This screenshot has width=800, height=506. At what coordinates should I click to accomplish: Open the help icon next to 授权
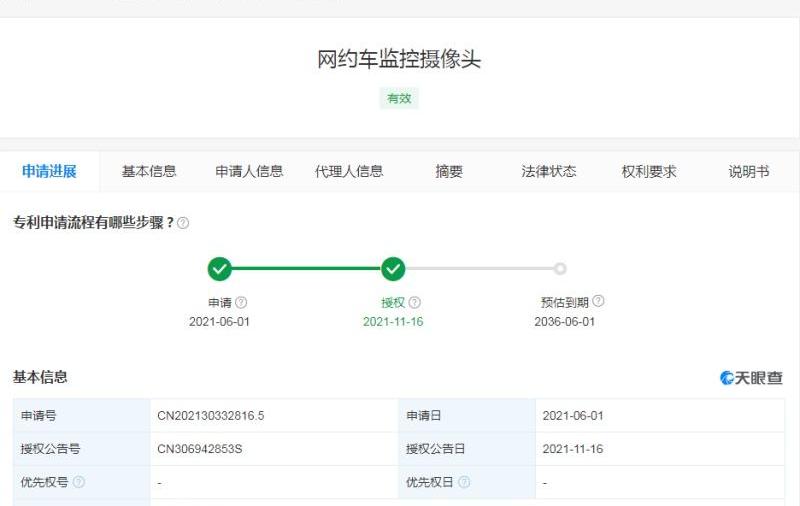pos(415,302)
